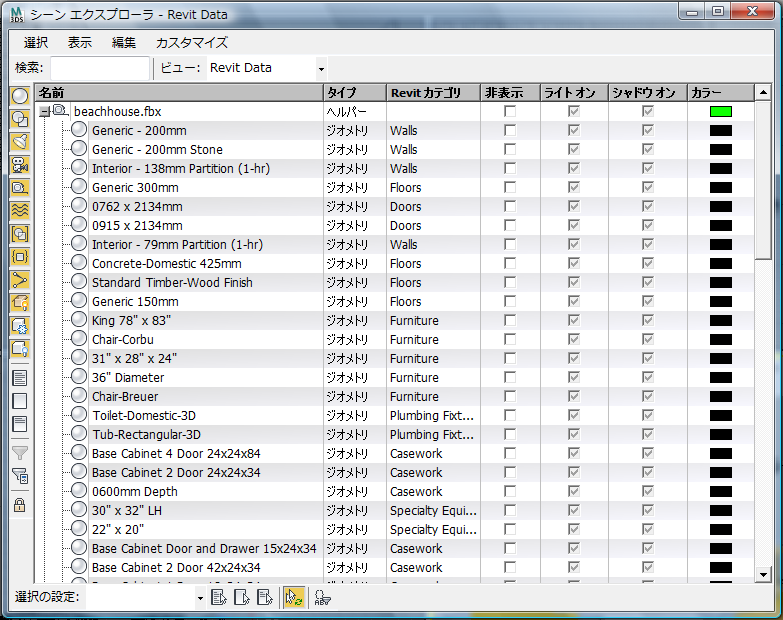Click the geometry icon beside Chair-Corbu

pos(79,338)
